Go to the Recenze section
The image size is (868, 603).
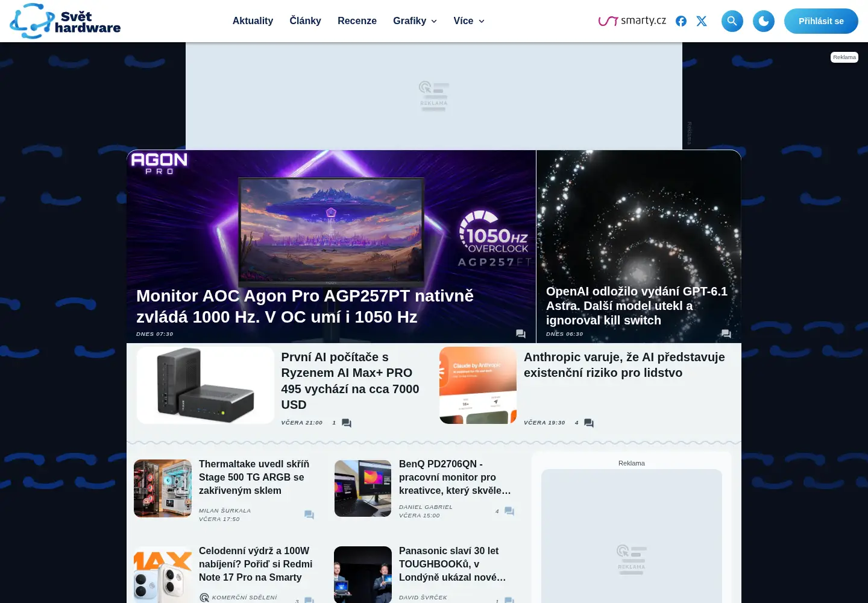pyautogui.click(x=357, y=21)
